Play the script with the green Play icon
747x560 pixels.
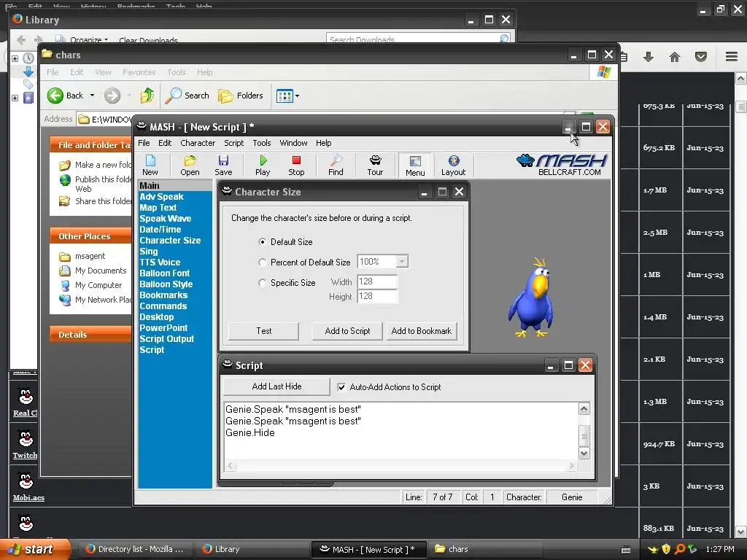[263, 166]
